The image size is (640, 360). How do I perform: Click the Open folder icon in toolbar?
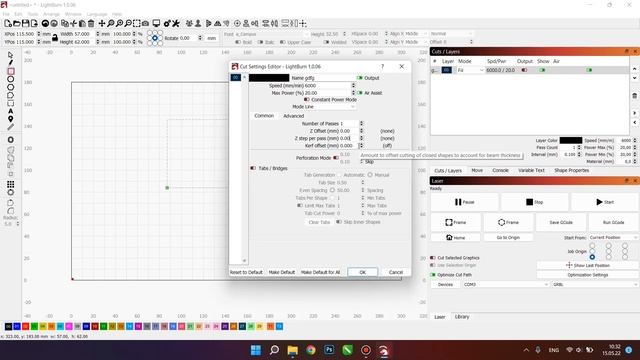click(x=16, y=24)
